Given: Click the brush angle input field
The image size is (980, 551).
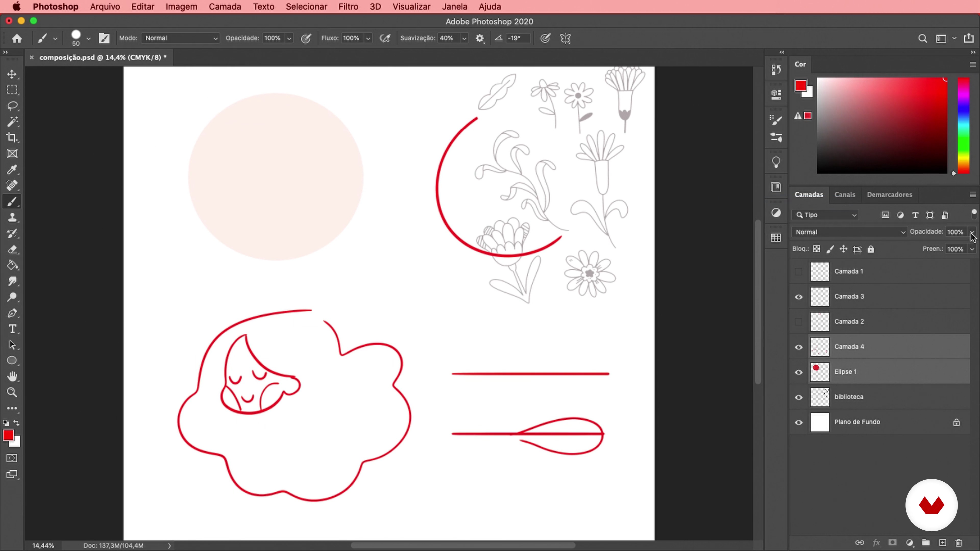Looking at the screenshot, I should pyautogui.click(x=518, y=38).
